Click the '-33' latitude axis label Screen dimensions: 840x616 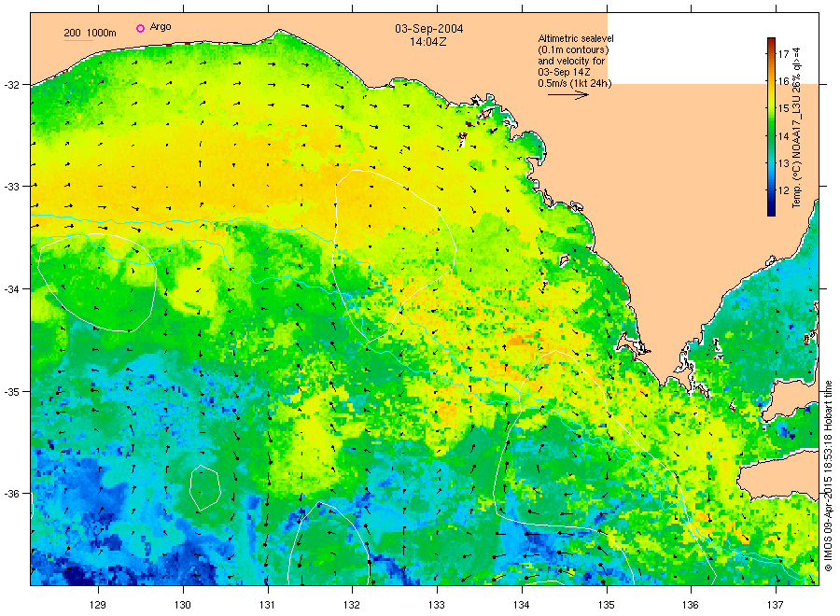coord(11,187)
